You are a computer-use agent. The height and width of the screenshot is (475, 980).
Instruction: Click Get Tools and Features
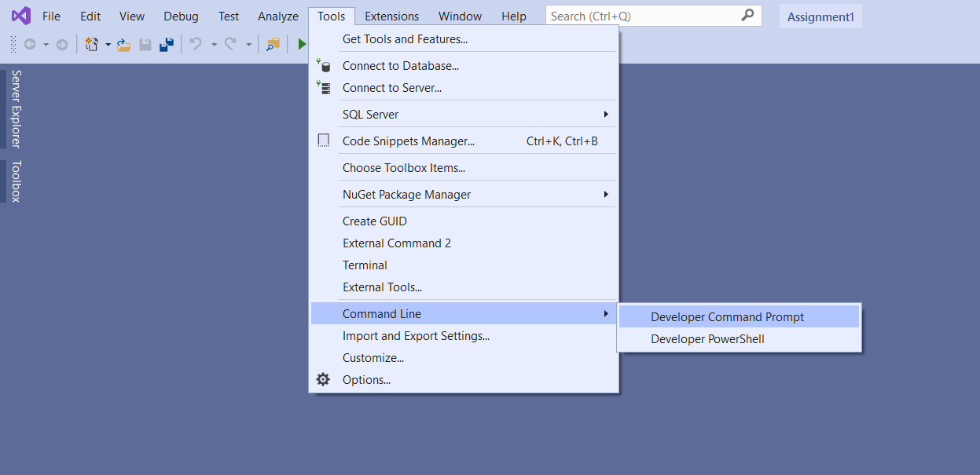[405, 39]
